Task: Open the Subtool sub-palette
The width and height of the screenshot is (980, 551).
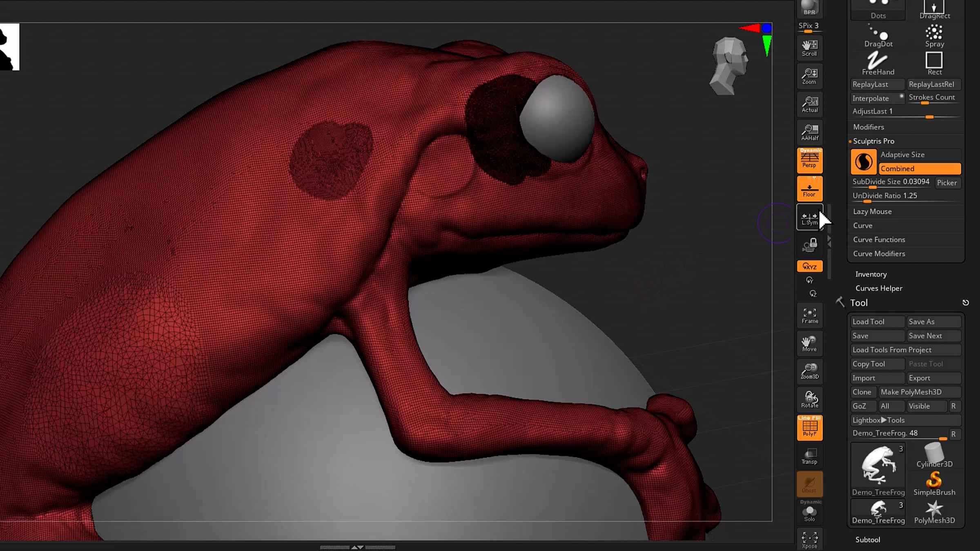Action: point(868,540)
